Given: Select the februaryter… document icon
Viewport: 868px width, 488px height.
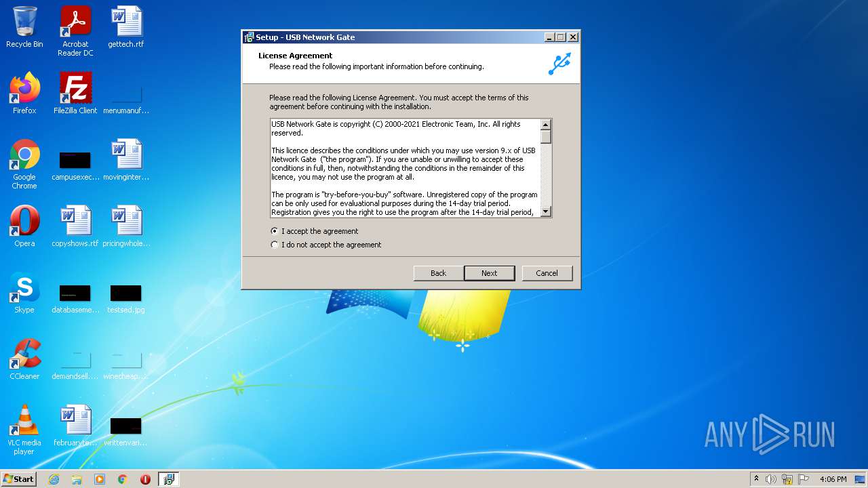Looking at the screenshot, I should tap(75, 426).
